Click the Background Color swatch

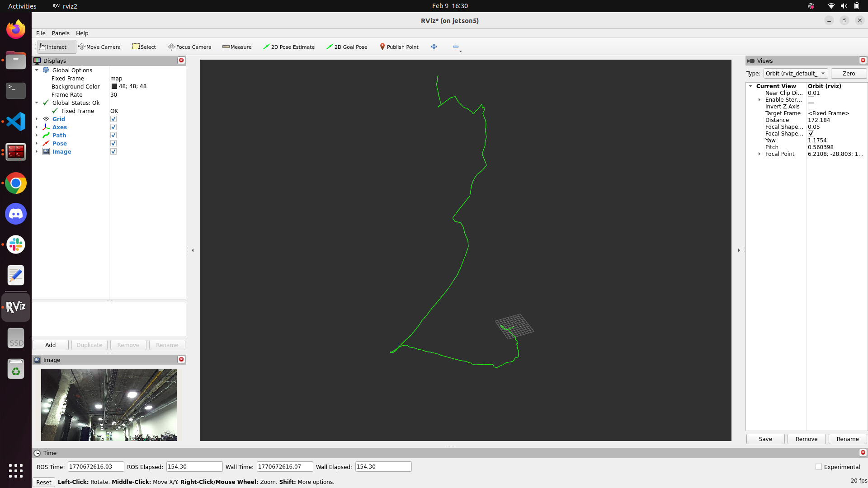pos(114,86)
